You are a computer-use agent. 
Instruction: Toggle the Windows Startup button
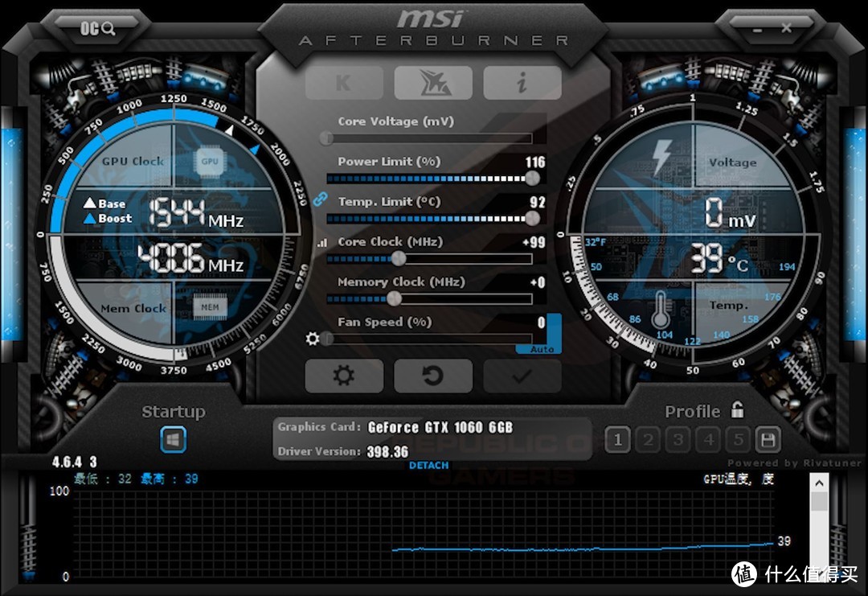click(x=173, y=440)
